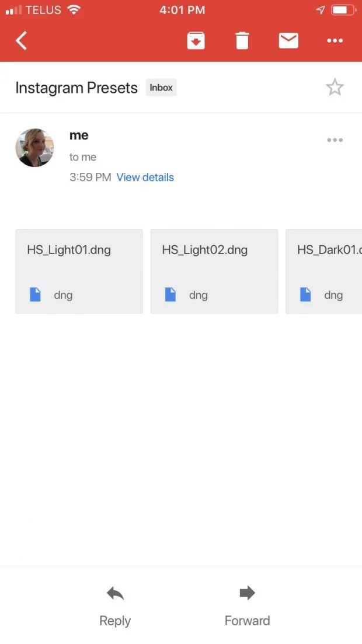Viewport: 362px width, 644px height.
Task: Open more options in the red header bar
Action: (x=335, y=41)
